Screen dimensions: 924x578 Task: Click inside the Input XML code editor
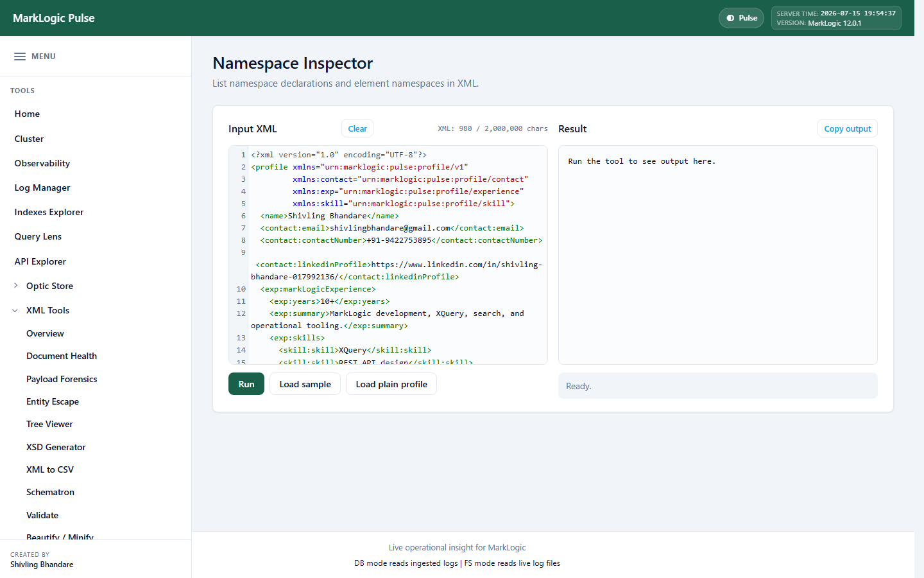(388, 255)
